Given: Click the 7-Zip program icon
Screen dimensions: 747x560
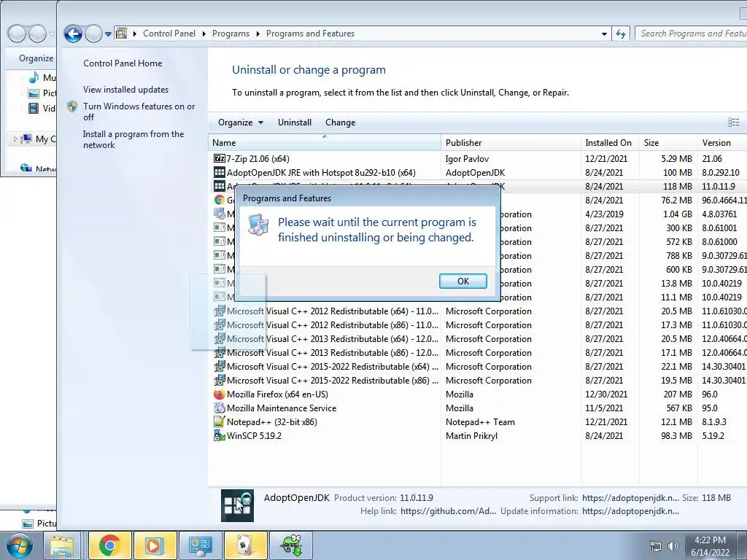Looking at the screenshot, I should (219, 158).
